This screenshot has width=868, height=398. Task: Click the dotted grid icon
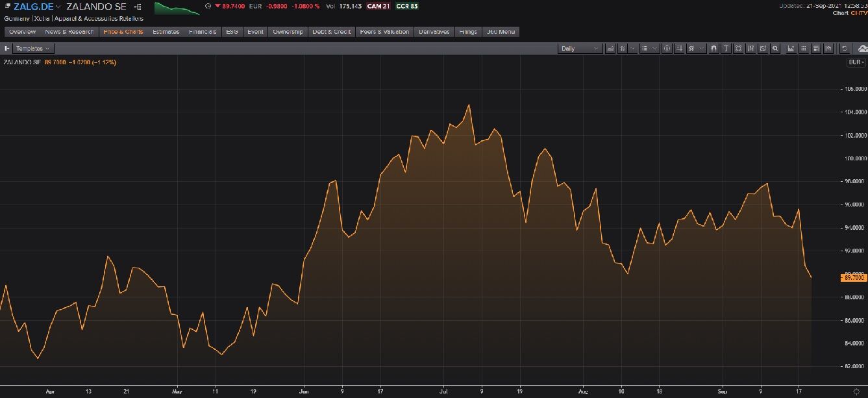point(804,49)
